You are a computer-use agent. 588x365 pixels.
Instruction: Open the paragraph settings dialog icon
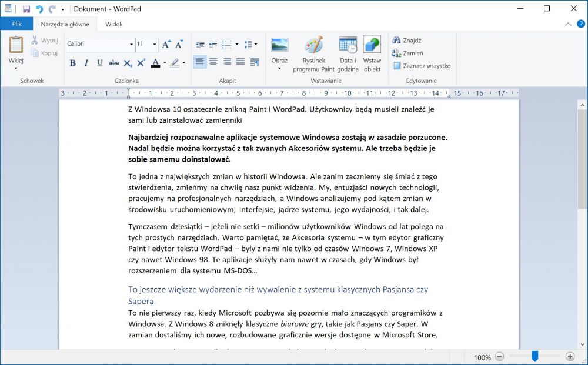255,62
